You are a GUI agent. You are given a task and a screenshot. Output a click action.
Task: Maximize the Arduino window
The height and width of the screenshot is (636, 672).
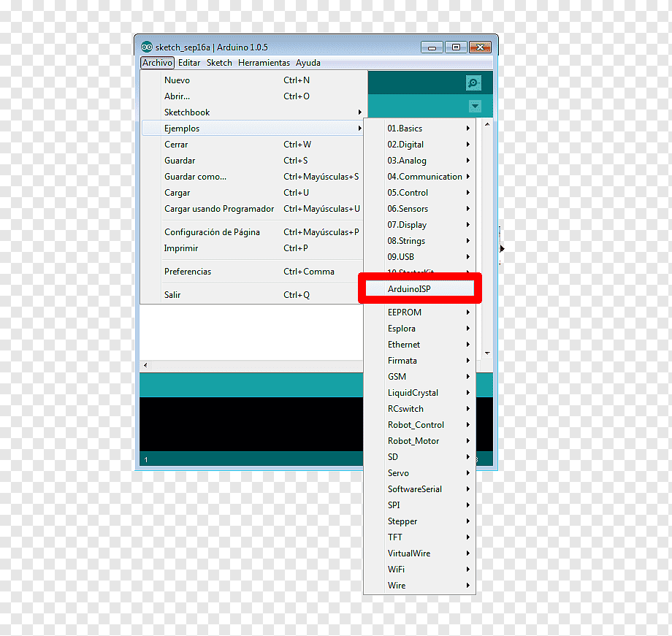456,47
